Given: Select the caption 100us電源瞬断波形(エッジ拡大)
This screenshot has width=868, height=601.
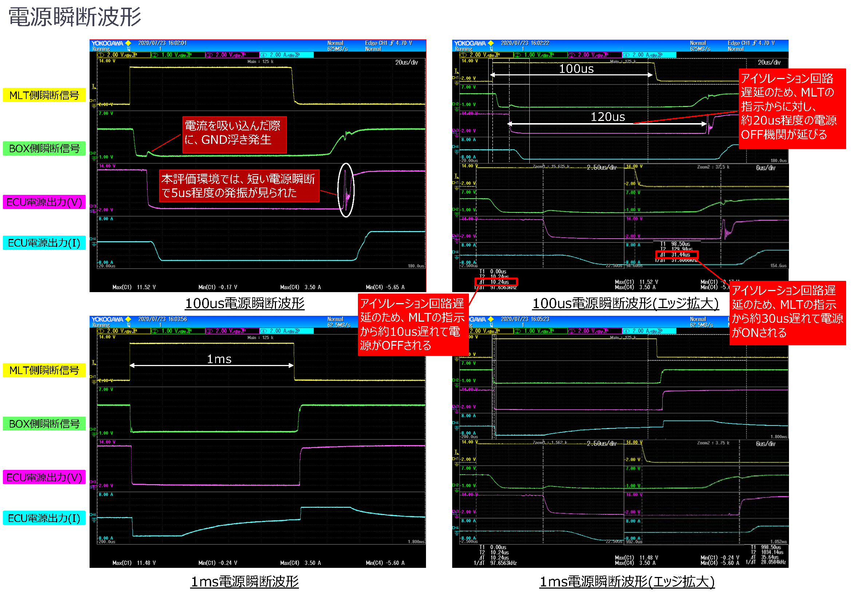Looking at the screenshot, I should [625, 303].
